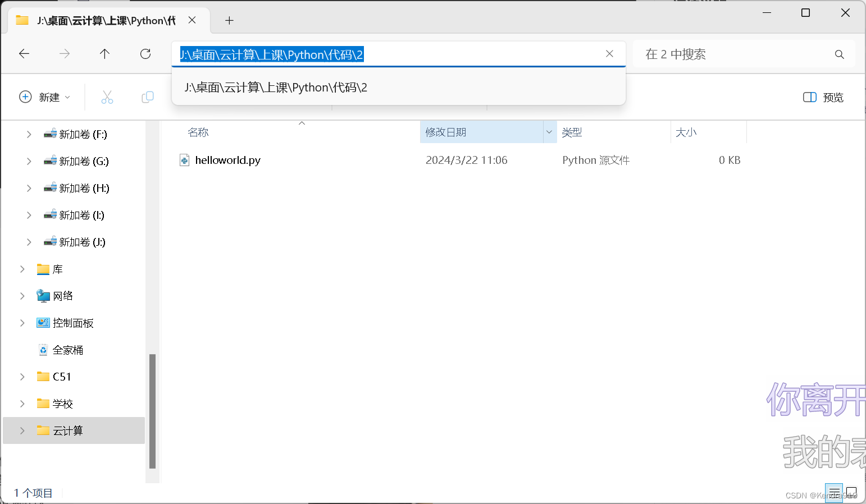Click the 2024/3/22 11:06 date cell
The image size is (866, 504).
(467, 161)
